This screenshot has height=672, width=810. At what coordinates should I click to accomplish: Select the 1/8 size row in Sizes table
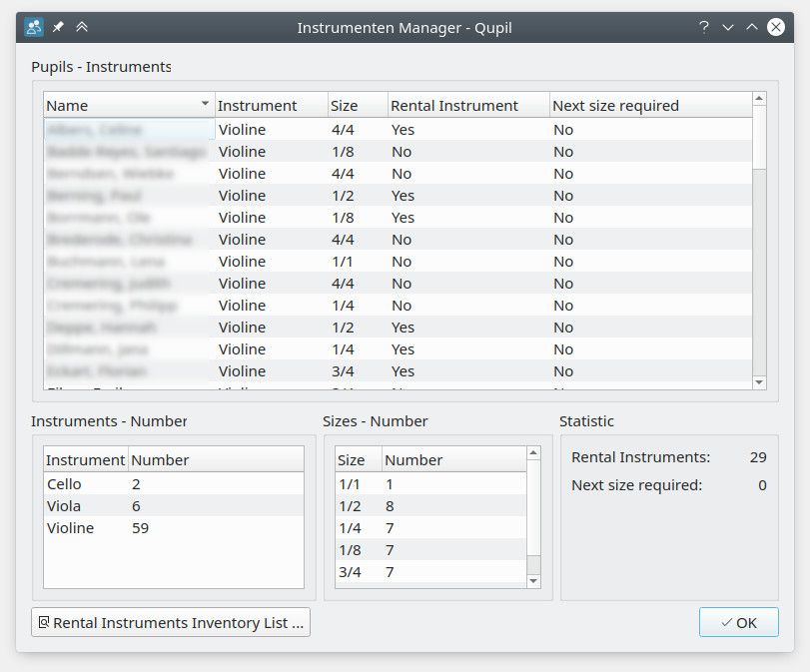(430, 550)
